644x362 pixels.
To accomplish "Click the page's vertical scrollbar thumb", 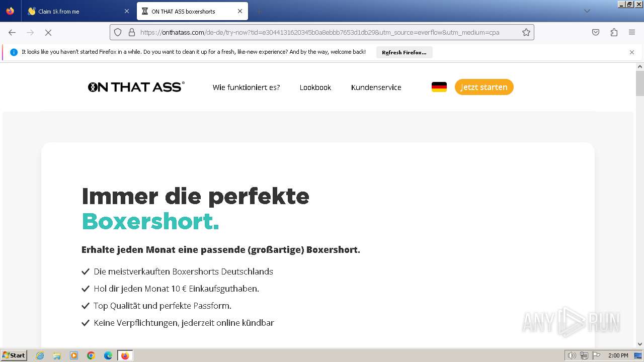I will click(x=640, y=83).
